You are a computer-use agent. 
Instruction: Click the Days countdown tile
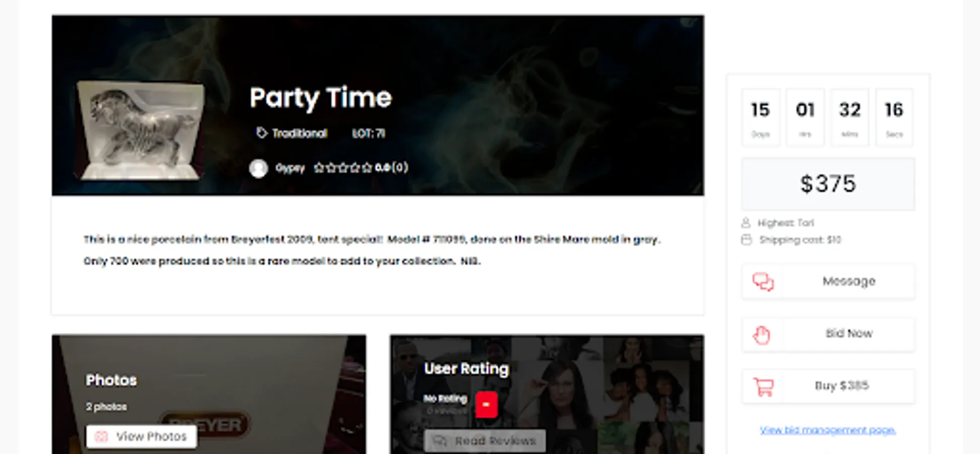coord(761,118)
